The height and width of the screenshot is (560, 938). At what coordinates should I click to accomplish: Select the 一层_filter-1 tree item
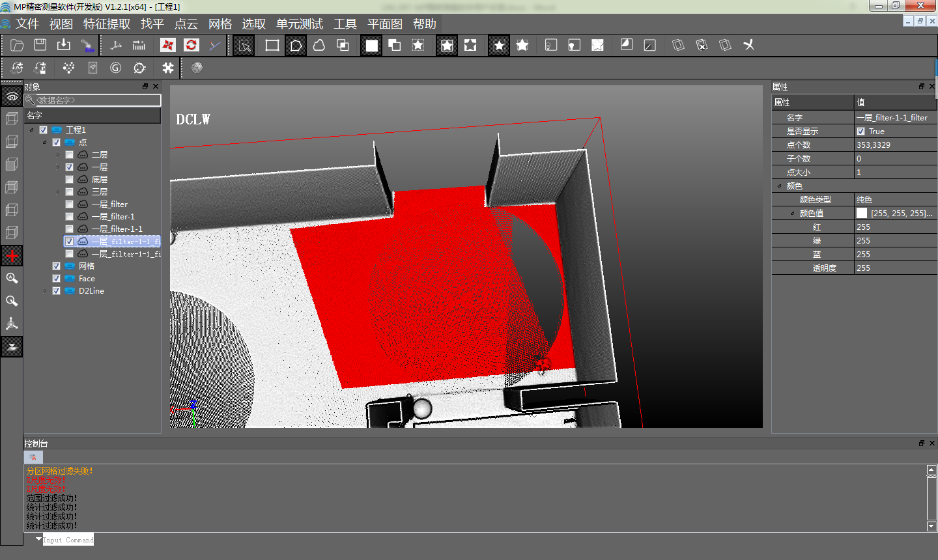point(113,217)
